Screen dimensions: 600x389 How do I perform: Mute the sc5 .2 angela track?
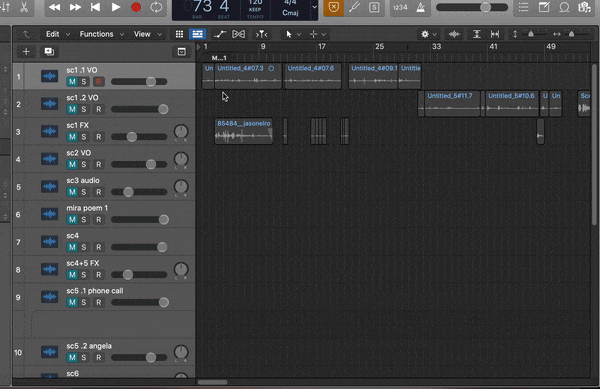click(x=72, y=357)
